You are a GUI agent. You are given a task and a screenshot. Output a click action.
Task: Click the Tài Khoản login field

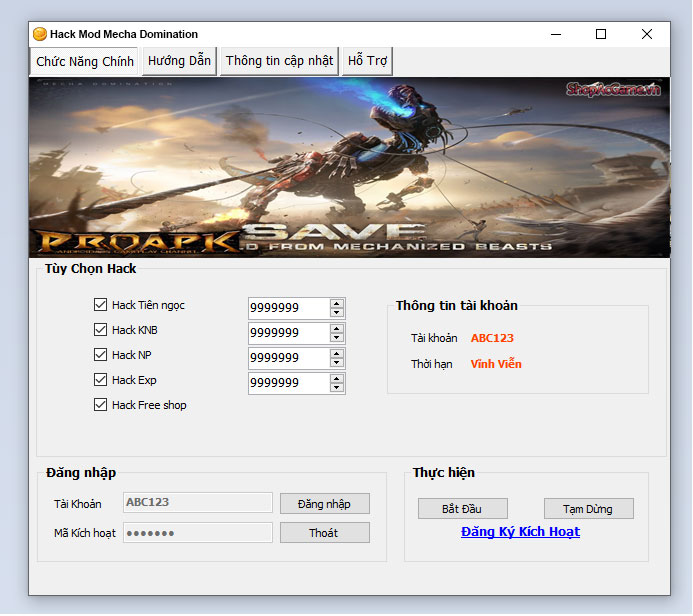click(198, 502)
